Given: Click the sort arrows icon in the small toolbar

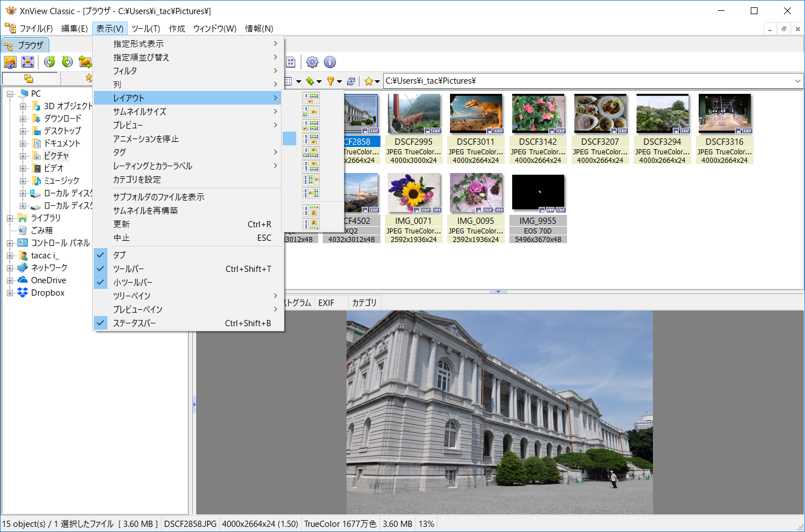Looking at the screenshot, I should [310, 81].
